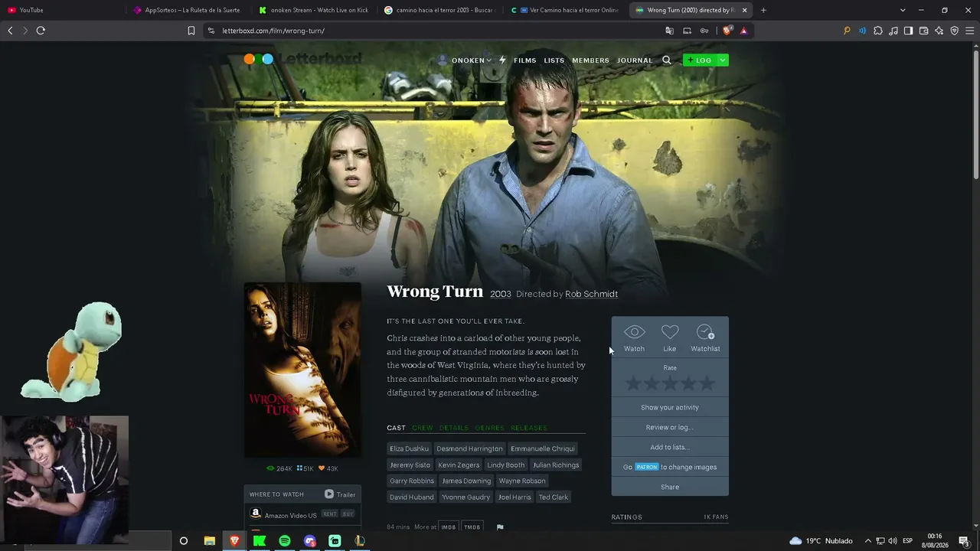
Task: Switch to the onoken Stream Kick tab
Action: pos(314,10)
